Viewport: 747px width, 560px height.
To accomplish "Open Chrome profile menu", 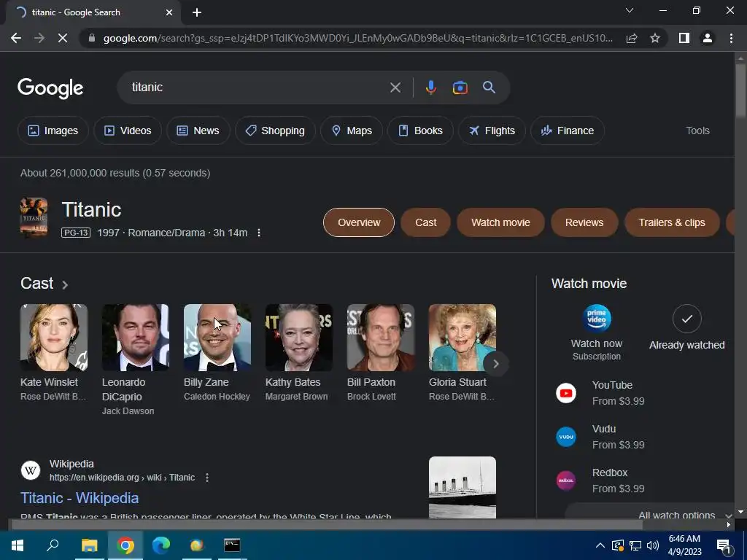I will pos(708,38).
